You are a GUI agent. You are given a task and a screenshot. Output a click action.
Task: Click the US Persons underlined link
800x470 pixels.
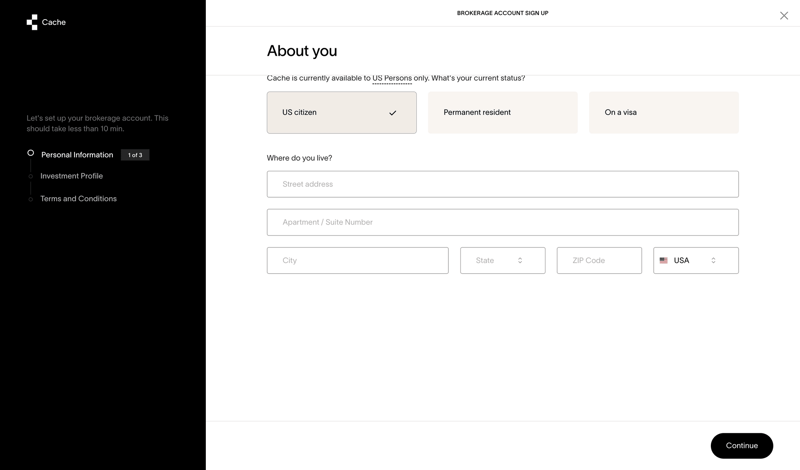pyautogui.click(x=392, y=78)
